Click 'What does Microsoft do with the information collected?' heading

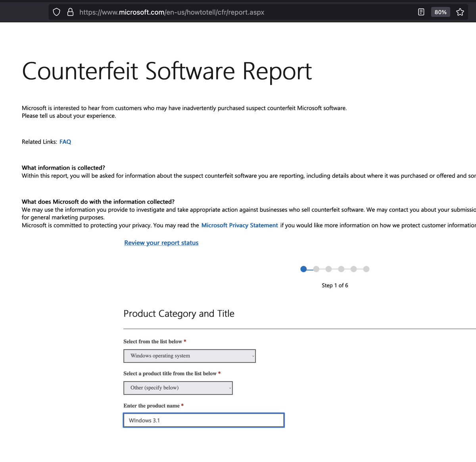[x=98, y=201]
